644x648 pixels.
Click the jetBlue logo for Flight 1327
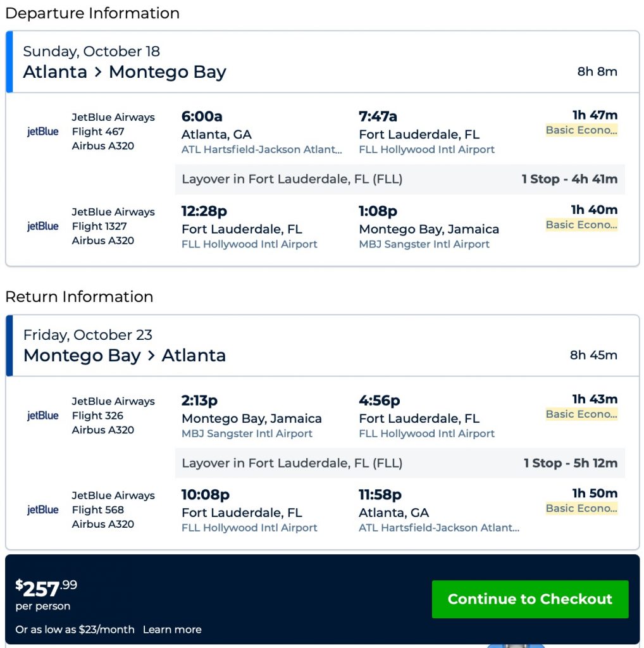[x=43, y=226]
